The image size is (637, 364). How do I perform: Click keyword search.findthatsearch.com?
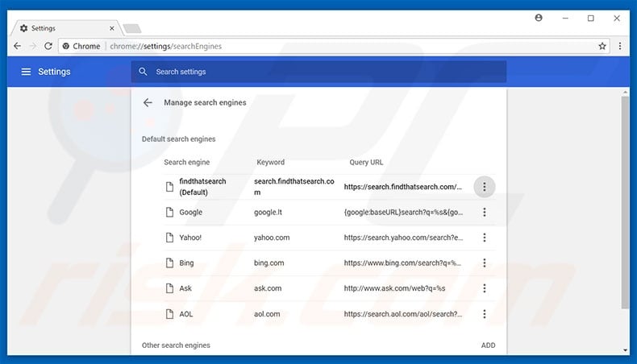tap(294, 187)
